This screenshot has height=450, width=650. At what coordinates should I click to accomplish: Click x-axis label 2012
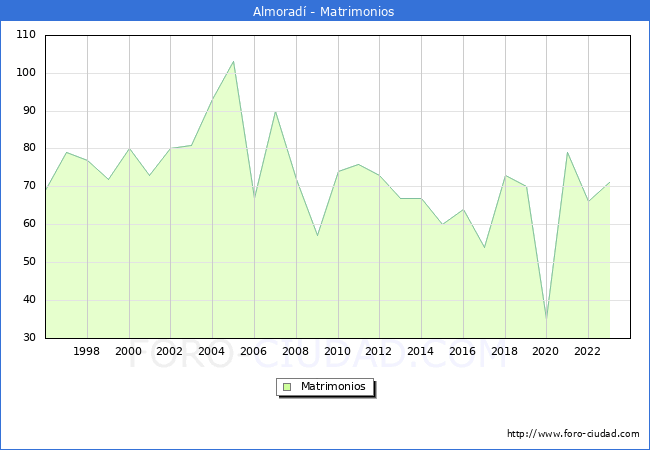tap(378, 351)
